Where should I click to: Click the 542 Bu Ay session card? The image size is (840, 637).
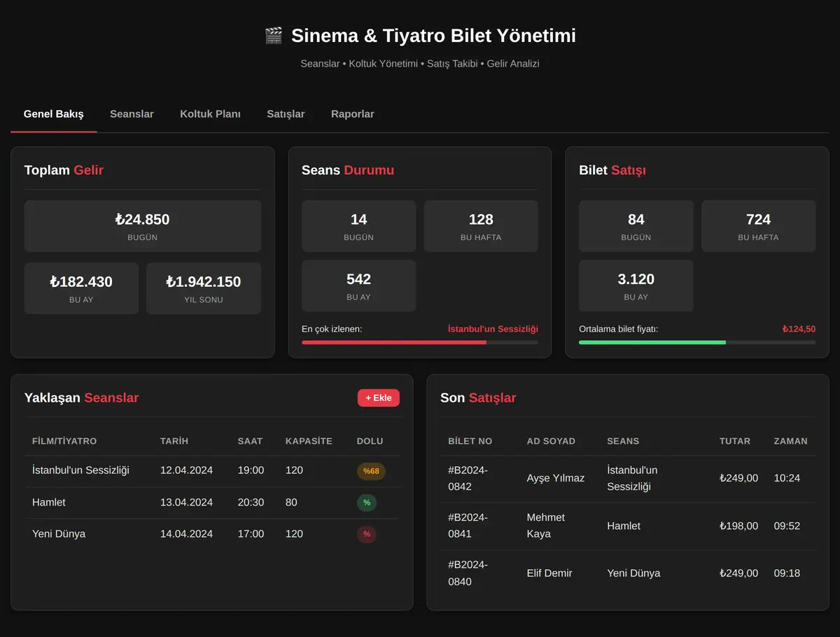pyautogui.click(x=358, y=286)
